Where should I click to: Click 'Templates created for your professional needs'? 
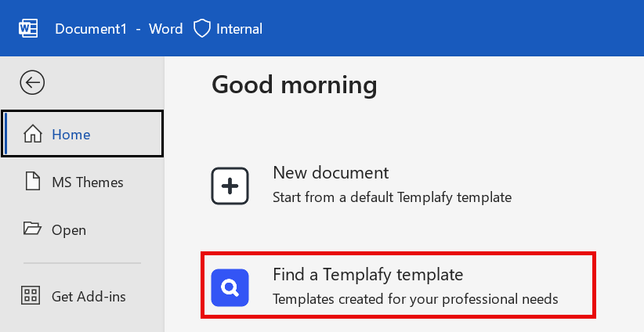[x=415, y=299]
